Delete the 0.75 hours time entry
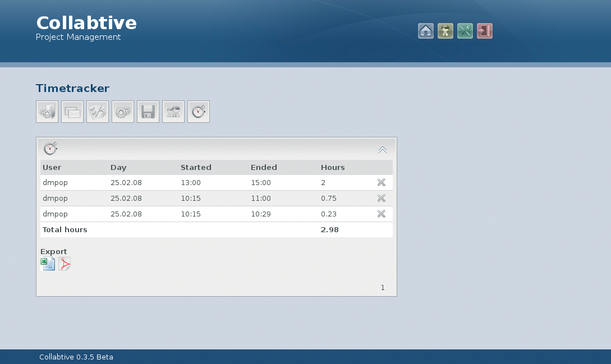The width and height of the screenshot is (611, 364). tap(382, 198)
